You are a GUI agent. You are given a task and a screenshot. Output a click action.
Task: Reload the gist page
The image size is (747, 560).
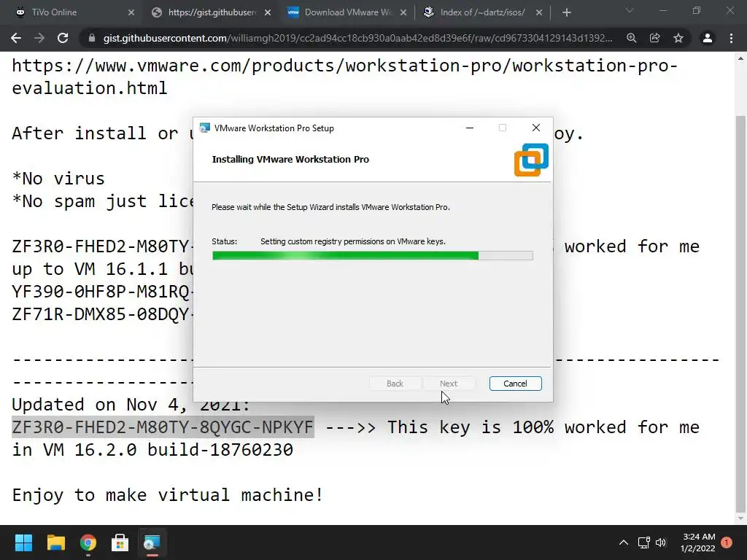(63, 38)
